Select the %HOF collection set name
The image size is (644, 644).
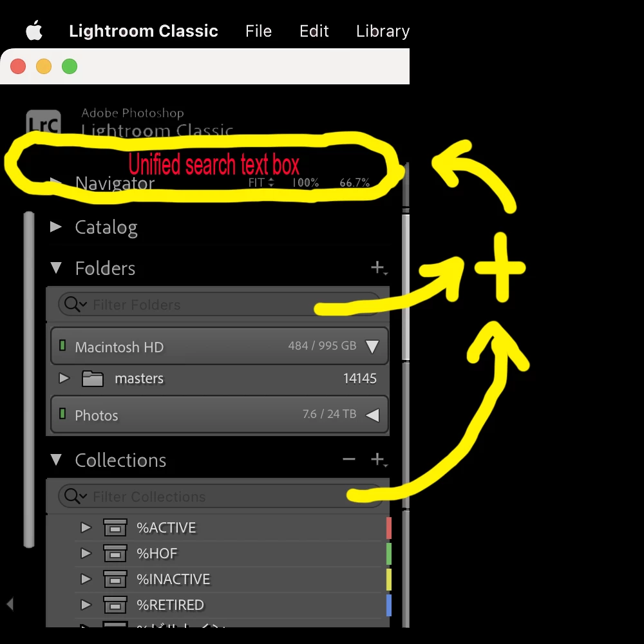click(x=157, y=554)
